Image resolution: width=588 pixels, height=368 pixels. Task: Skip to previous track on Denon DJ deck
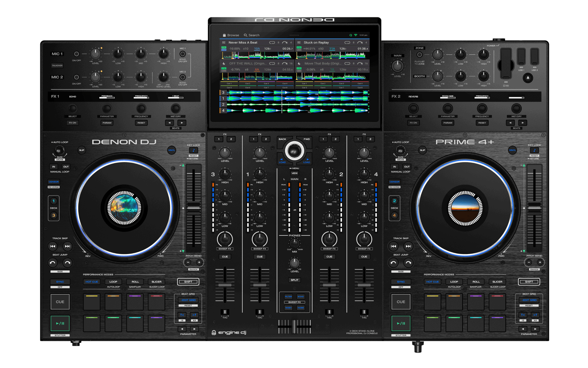pos(53,246)
